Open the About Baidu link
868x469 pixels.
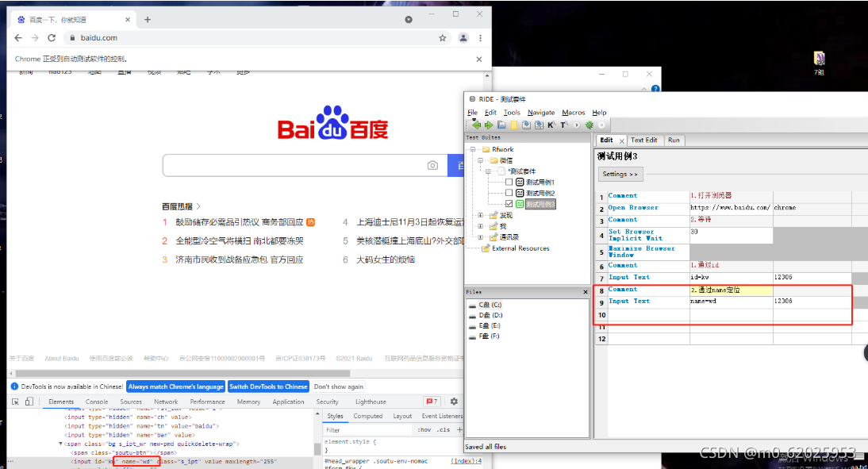62,358
